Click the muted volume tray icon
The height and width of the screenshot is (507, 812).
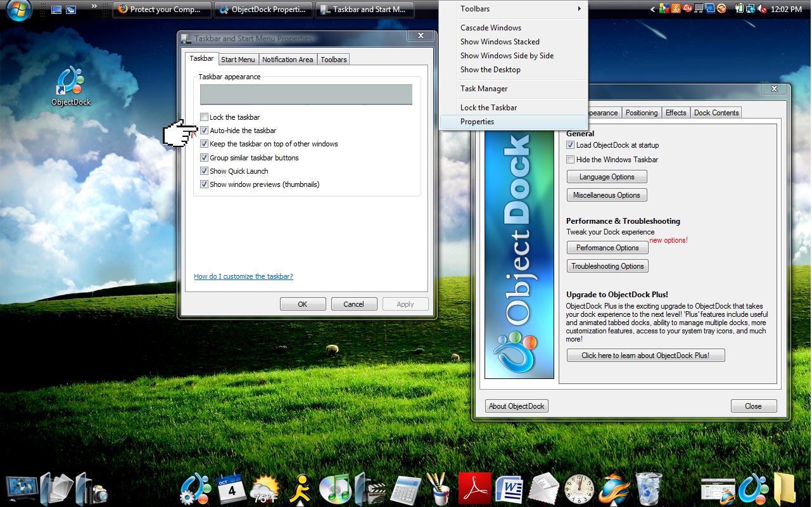coord(762,9)
